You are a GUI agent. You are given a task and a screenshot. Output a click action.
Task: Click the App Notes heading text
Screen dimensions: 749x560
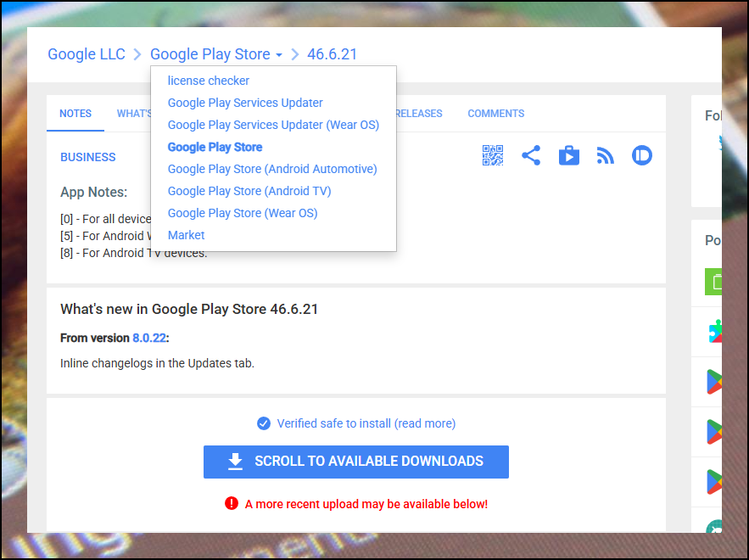coord(93,192)
